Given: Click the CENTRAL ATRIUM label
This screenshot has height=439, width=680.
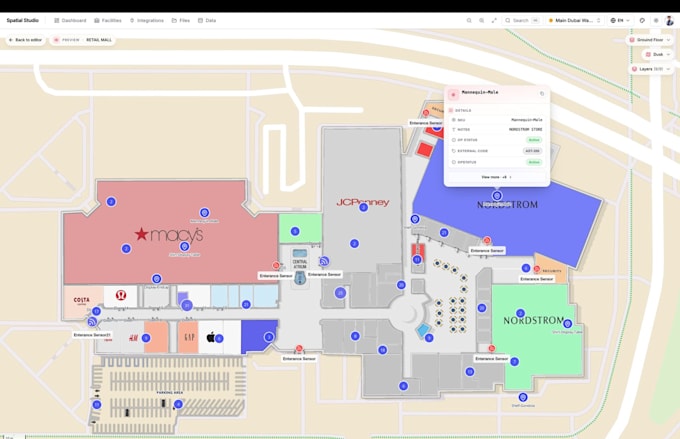Looking at the screenshot, I should tap(300, 264).
